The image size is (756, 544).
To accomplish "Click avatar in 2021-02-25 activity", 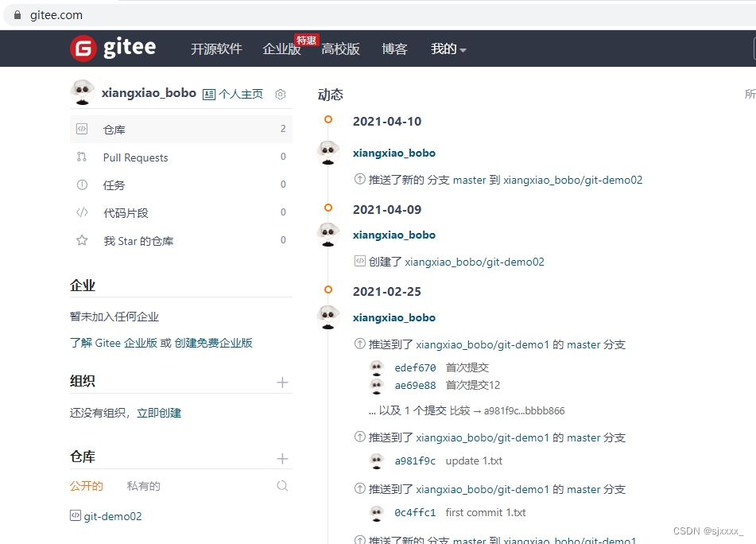I will pyautogui.click(x=328, y=317).
